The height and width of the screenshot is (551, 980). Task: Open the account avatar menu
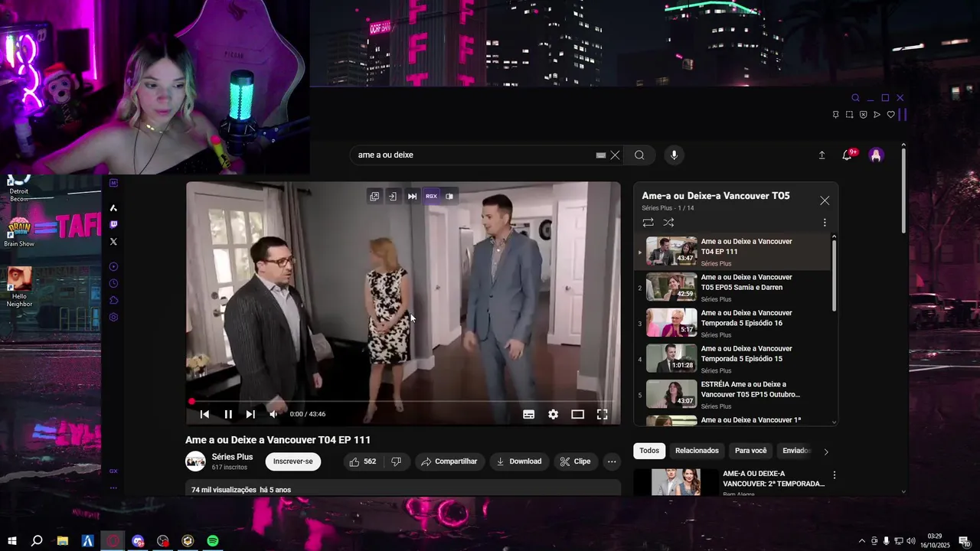tap(877, 155)
